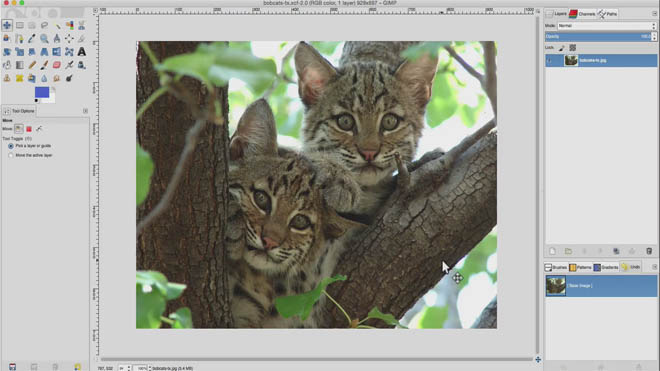The width and height of the screenshot is (660, 371).
Task: Switch to the Paths tab
Action: [x=607, y=14]
